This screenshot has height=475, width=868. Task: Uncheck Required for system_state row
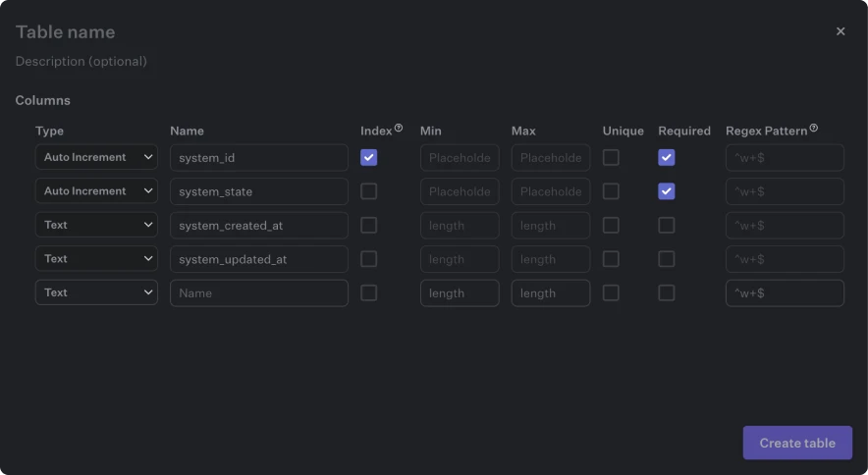(x=667, y=191)
